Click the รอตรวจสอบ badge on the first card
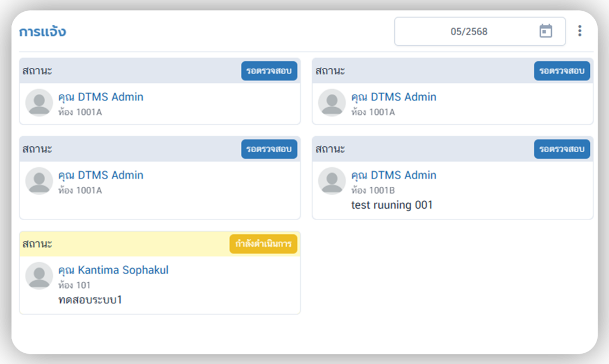Viewport: 609px width, 364px height. [269, 71]
